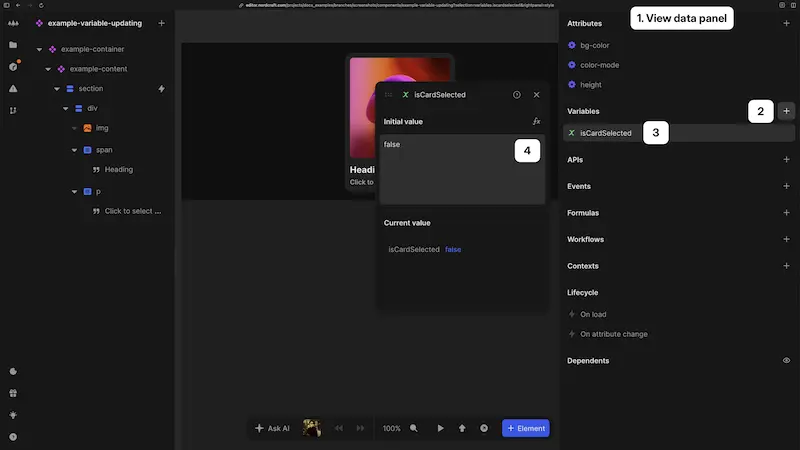Open the bg-color attribute
The image size is (800, 450).
point(594,45)
